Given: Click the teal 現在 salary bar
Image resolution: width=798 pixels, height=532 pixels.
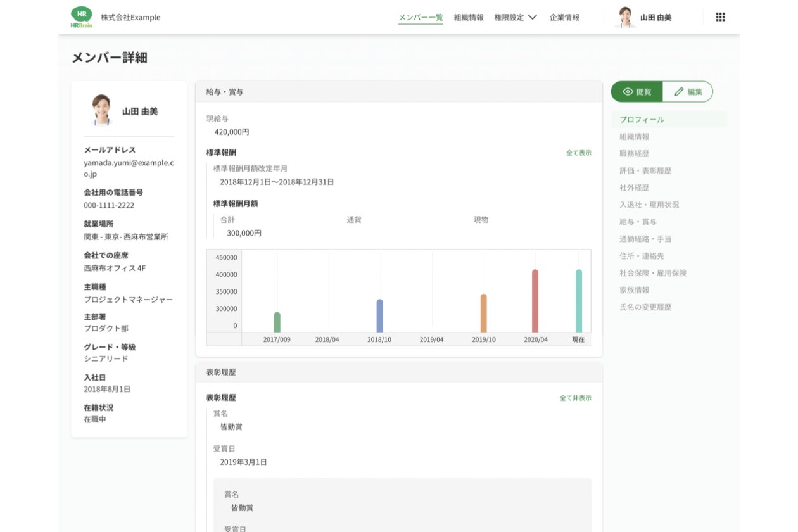Looking at the screenshot, I should [578, 301].
